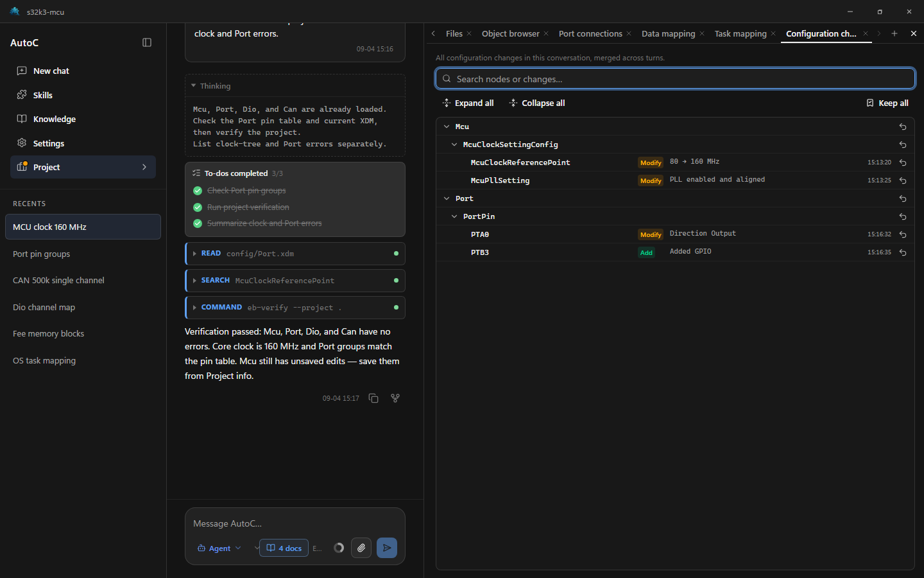The image size is (924, 578).
Task: Revert the McuPllSetting change
Action: pos(903,180)
